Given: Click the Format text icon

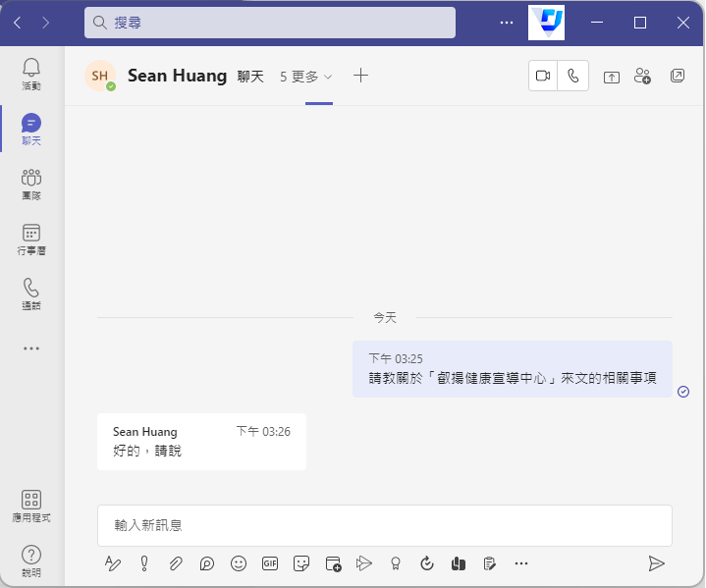Looking at the screenshot, I should (x=113, y=563).
